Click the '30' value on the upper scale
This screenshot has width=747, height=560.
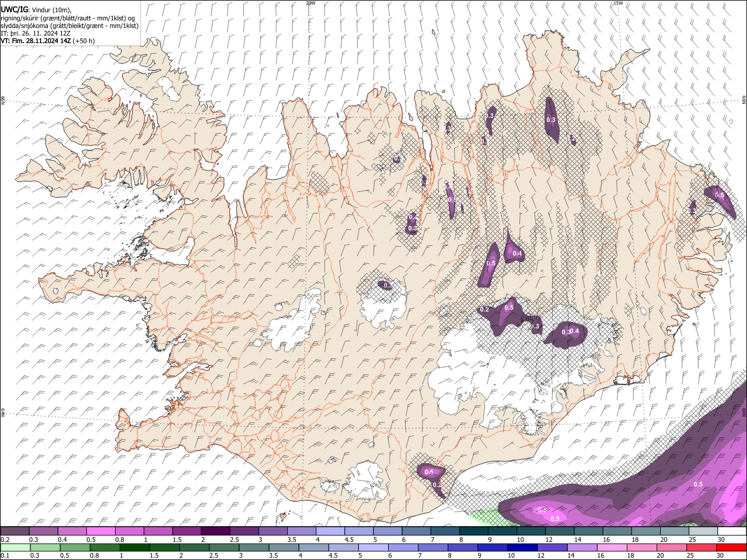point(721,540)
